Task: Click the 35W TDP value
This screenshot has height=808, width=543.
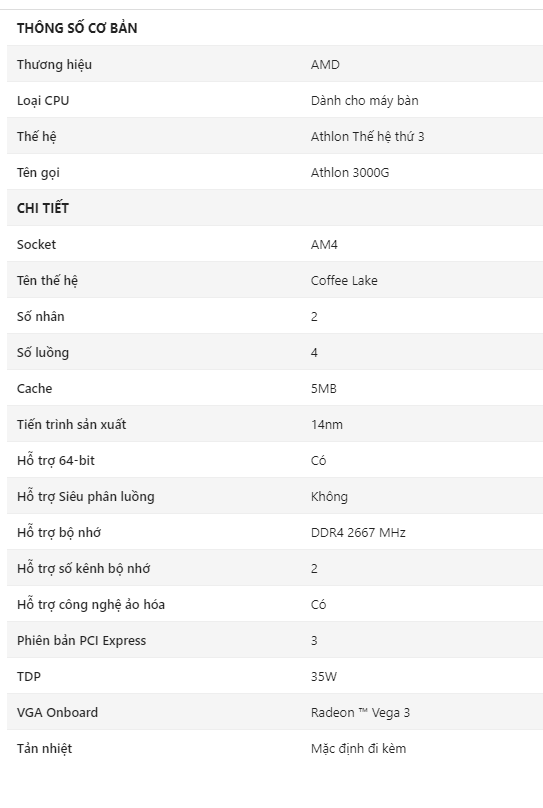Action: (324, 677)
